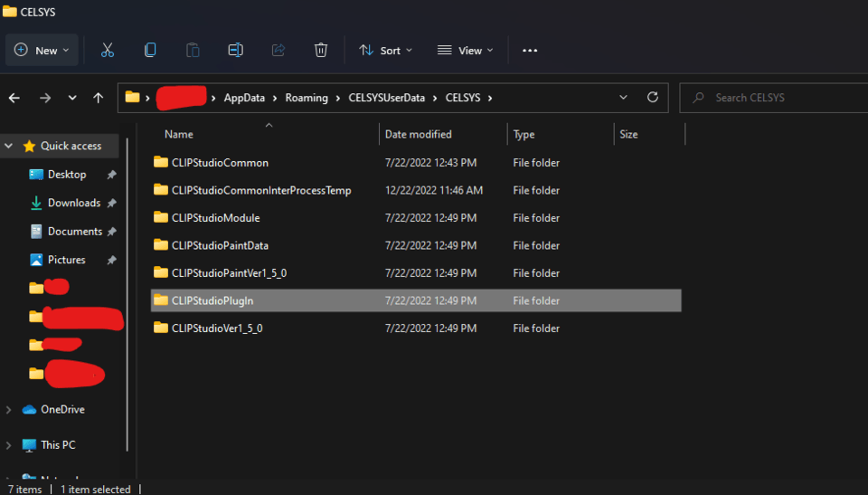868x495 pixels.
Task: Select Downloads in Quick access
Action: 73,203
